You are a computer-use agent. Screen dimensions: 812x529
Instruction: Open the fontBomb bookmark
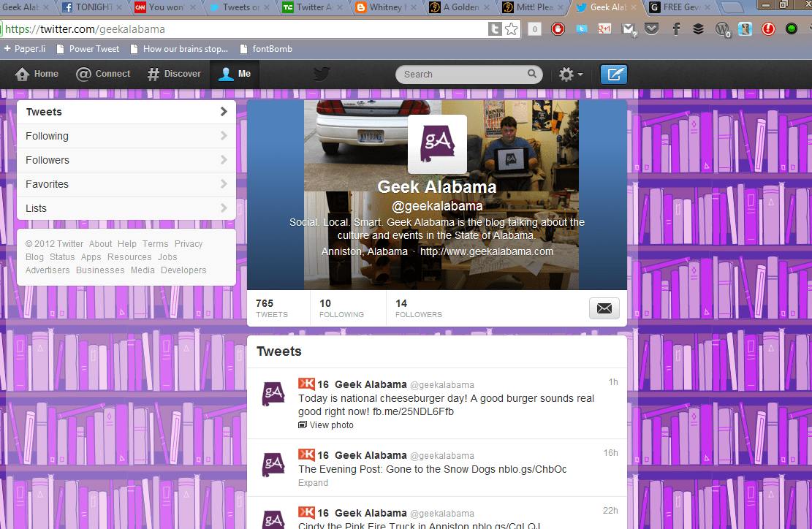point(267,49)
